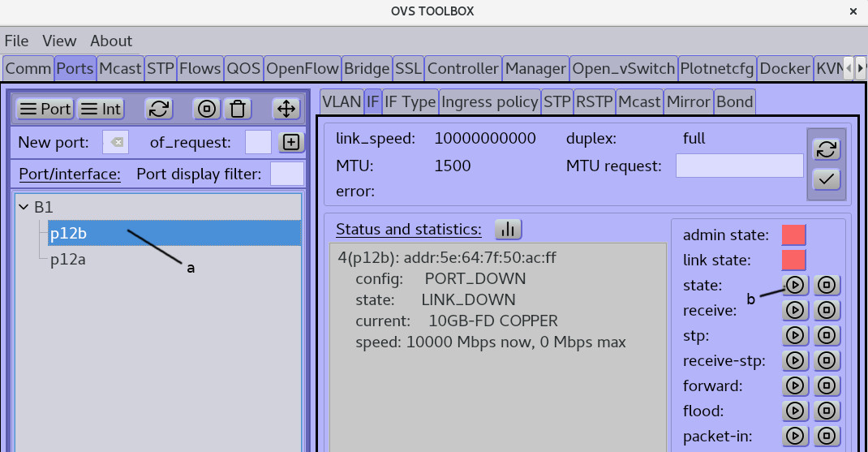The height and width of the screenshot is (452, 868).
Task: Click the of_request input field
Action: [258, 142]
